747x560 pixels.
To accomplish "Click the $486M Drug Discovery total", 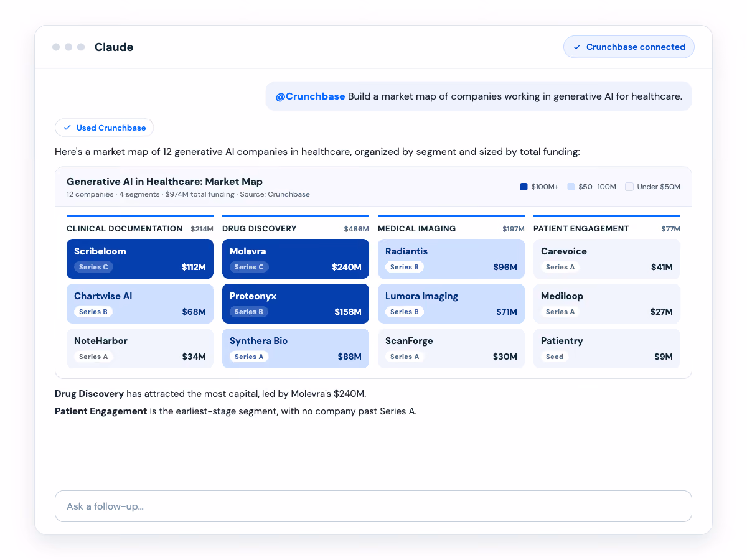I will click(357, 229).
